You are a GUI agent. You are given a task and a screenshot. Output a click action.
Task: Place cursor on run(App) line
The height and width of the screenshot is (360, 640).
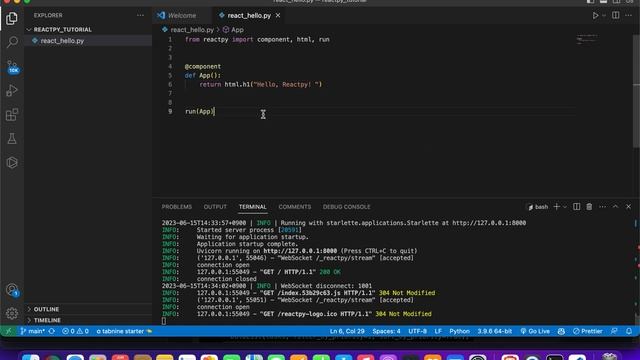coord(200,111)
